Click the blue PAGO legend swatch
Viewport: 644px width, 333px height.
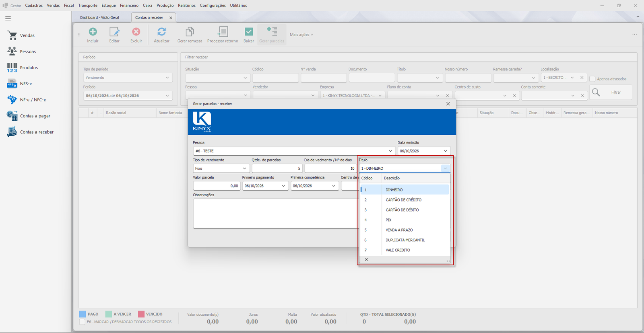pyautogui.click(x=83, y=314)
